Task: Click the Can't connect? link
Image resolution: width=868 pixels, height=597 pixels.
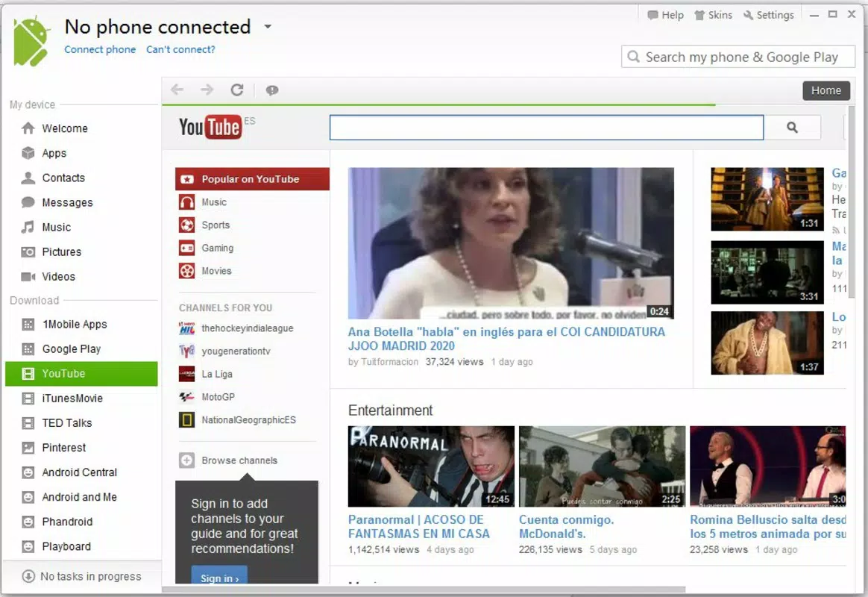Action: [180, 49]
